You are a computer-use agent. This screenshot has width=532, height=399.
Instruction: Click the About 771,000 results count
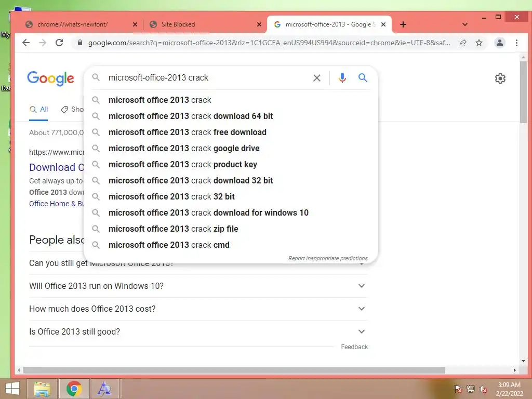click(x=56, y=132)
